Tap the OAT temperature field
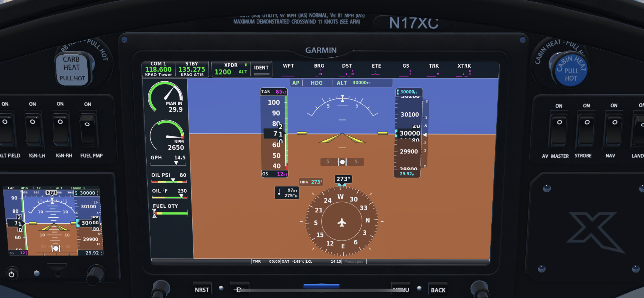This screenshot has height=298, width=644. [293, 262]
